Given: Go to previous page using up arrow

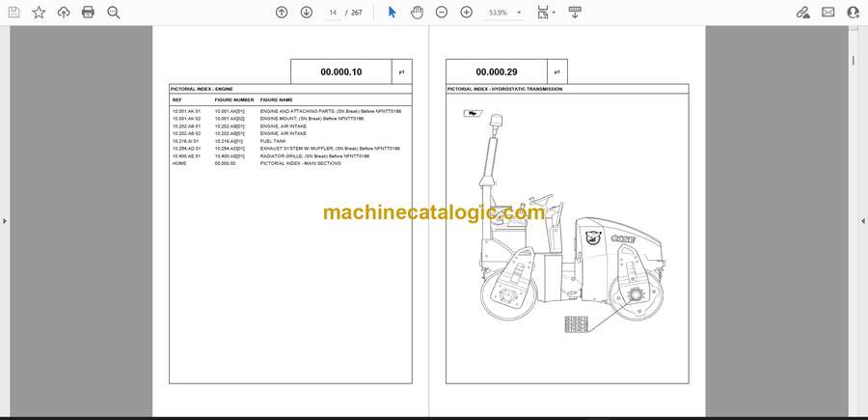Looking at the screenshot, I should [282, 13].
